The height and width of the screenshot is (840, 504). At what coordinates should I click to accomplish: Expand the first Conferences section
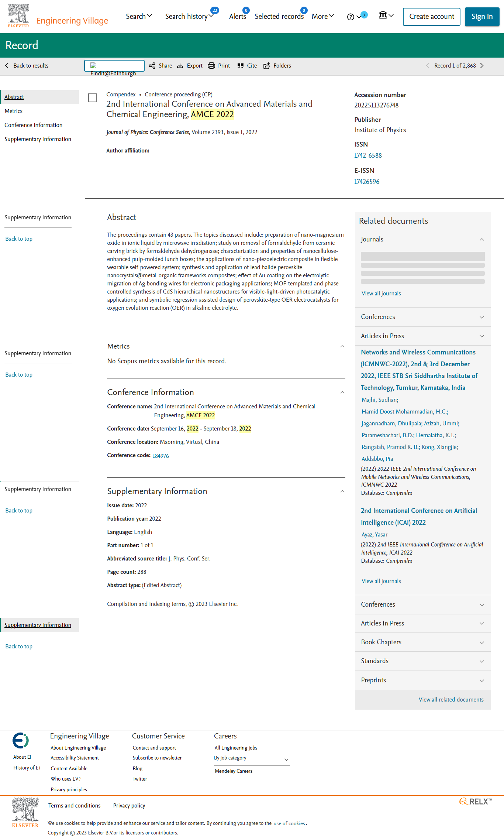click(422, 317)
